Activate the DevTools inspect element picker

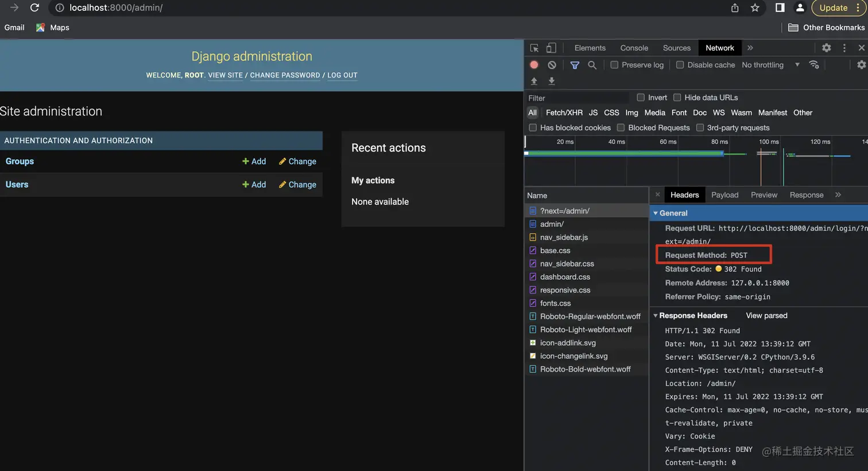(534, 48)
